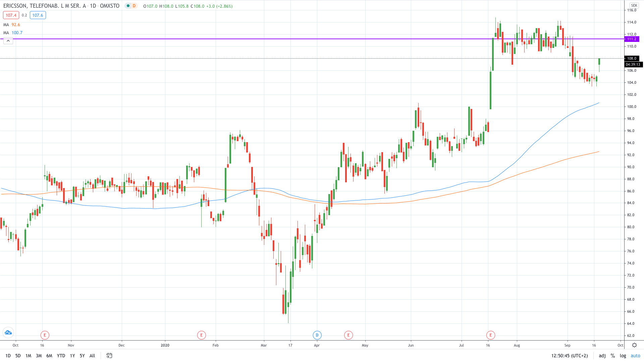The width and height of the screenshot is (644, 362).
Task: Click the earnings marker at July 16
Action: (491, 335)
